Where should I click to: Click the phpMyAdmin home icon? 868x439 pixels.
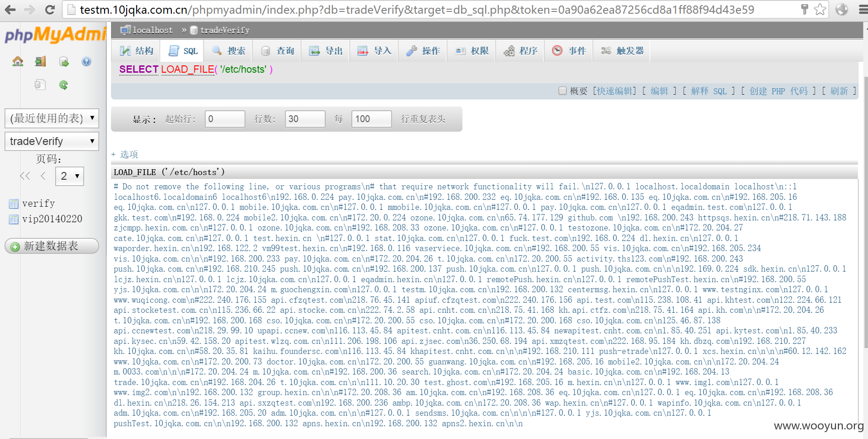coord(18,62)
